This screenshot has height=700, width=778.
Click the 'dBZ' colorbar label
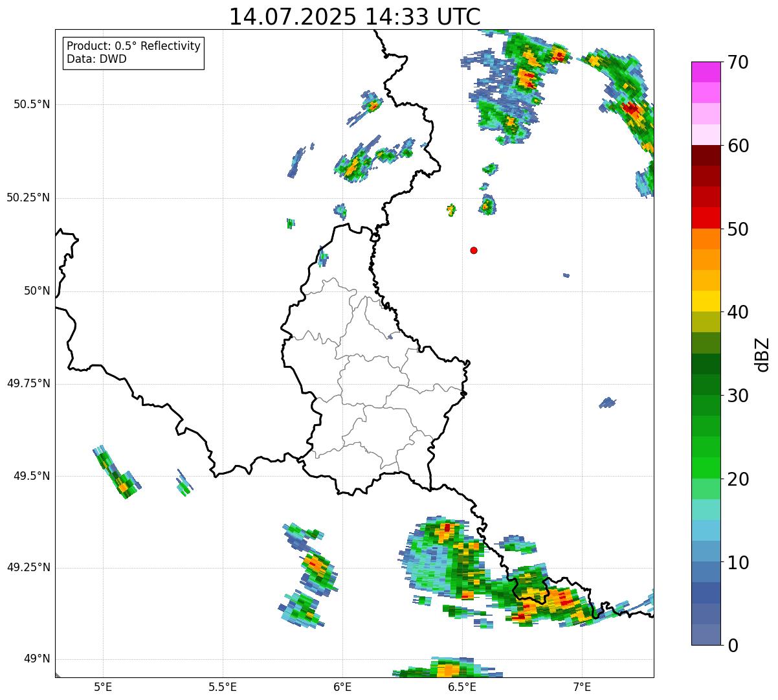click(x=762, y=354)
